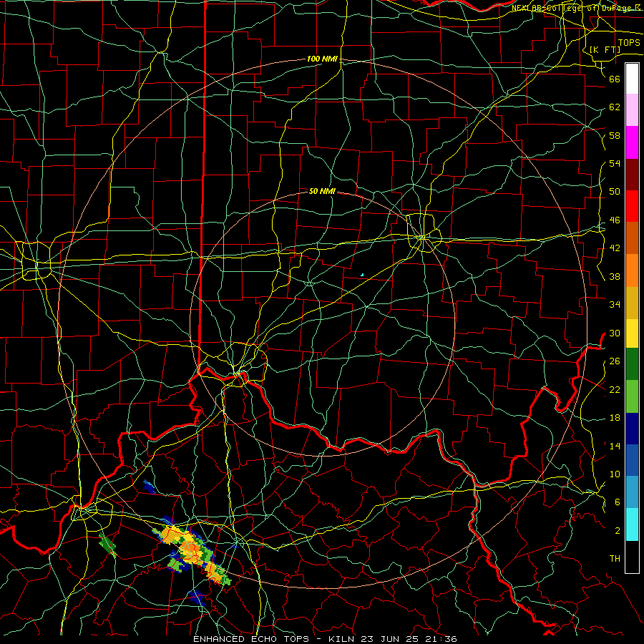Click the magenta legend swatch
Screen dimensions: 644x644
[632, 142]
